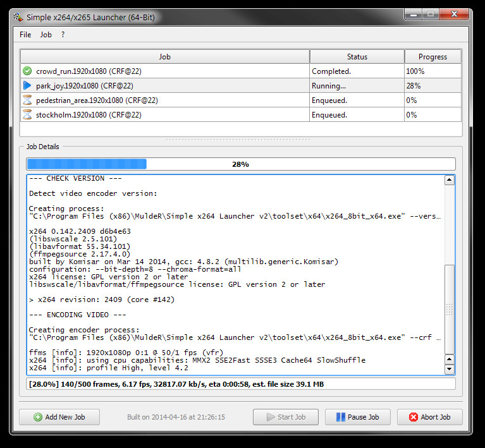Click the application icon in the title bar
This screenshot has width=485, height=448.
(x=18, y=17)
